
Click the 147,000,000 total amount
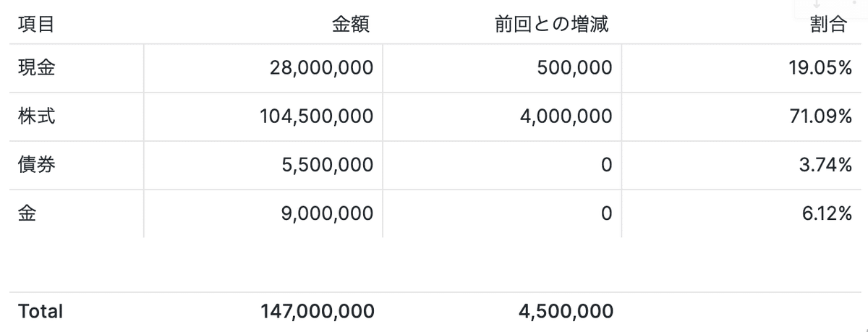pos(317,312)
